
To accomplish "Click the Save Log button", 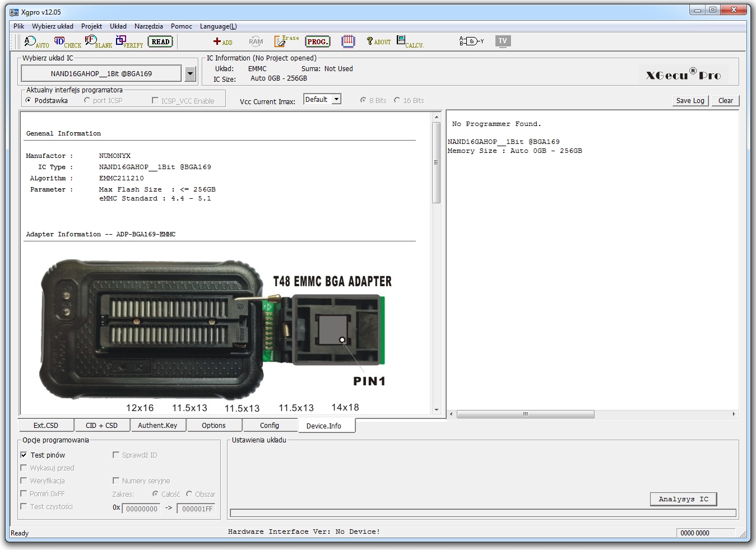I will pyautogui.click(x=690, y=101).
